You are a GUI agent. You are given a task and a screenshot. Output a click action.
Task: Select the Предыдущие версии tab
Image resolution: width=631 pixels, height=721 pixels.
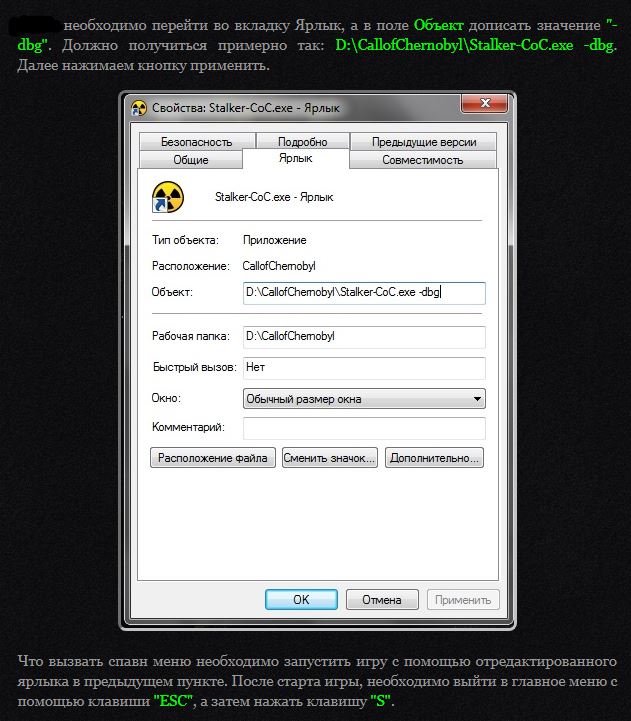click(x=424, y=142)
